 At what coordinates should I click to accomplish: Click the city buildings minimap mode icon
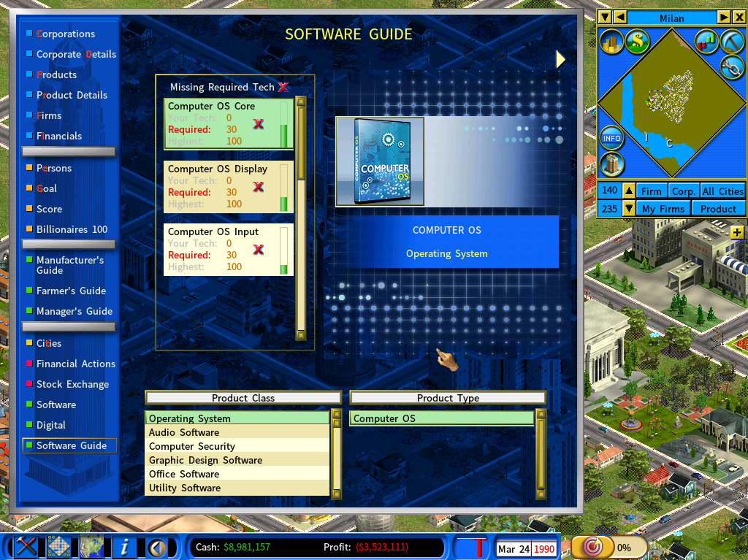pyautogui.click(x=611, y=42)
